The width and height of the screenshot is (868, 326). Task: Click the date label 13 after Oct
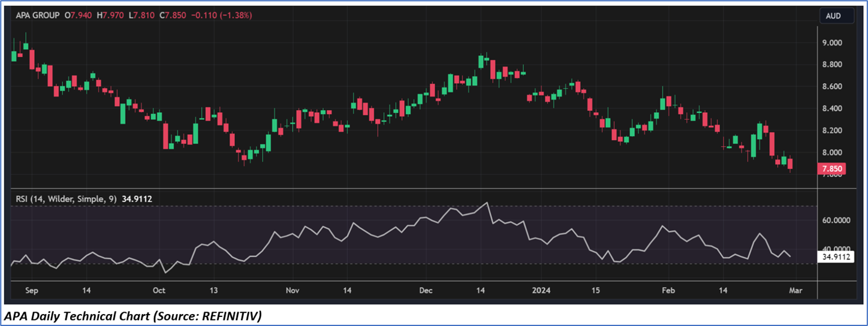click(213, 291)
